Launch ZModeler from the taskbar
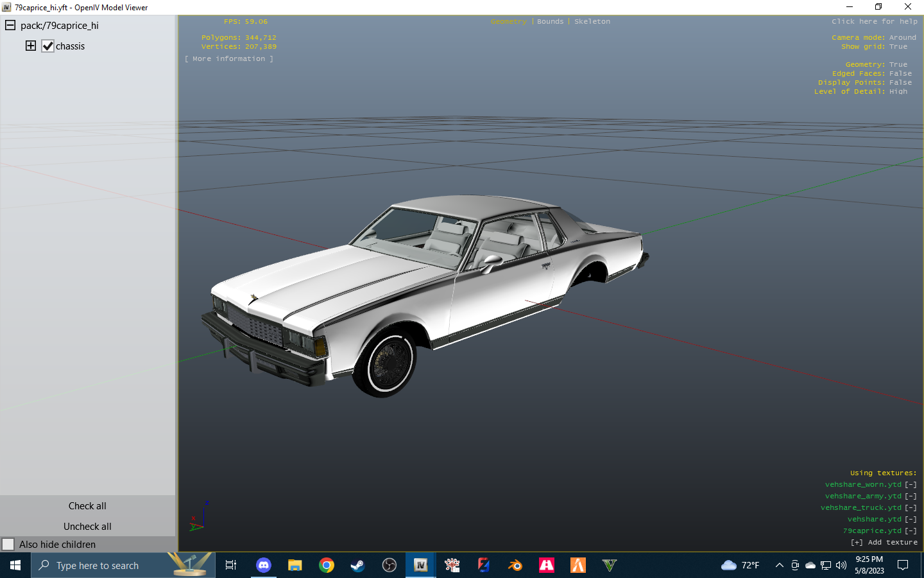 coord(483,565)
